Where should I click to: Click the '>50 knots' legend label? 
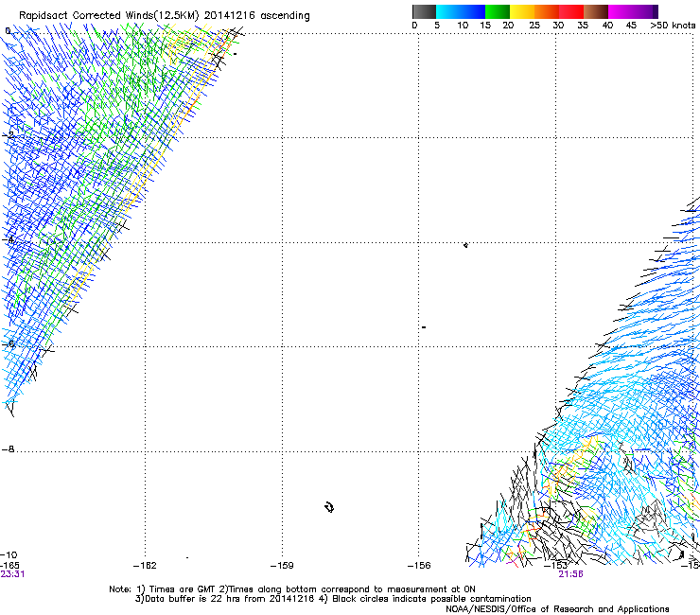pyautogui.click(x=673, y=25)
